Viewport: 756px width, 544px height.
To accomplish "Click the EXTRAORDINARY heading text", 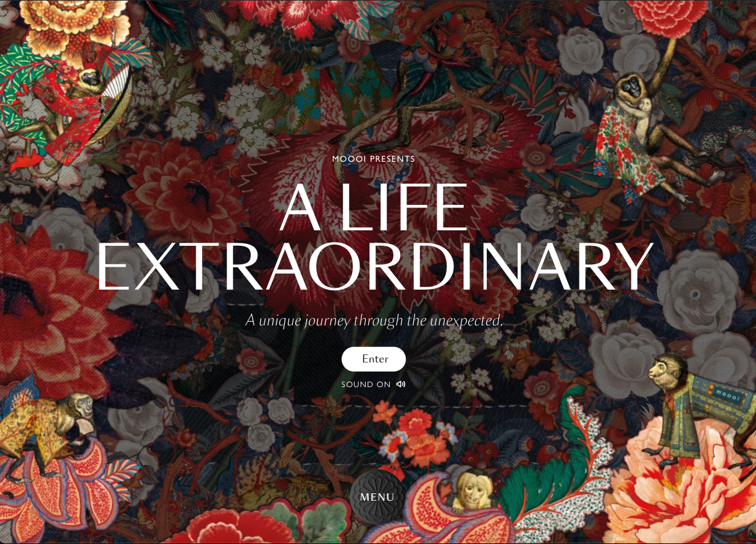I will pos(375,267).
